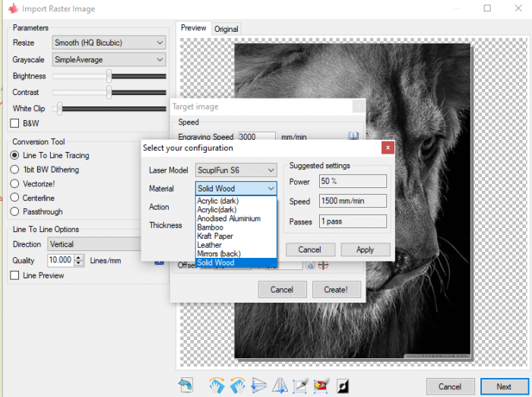The image size is (532, 397).
Task: Open materials book icon beside engraving speed
Action: [x=353, y=136]
